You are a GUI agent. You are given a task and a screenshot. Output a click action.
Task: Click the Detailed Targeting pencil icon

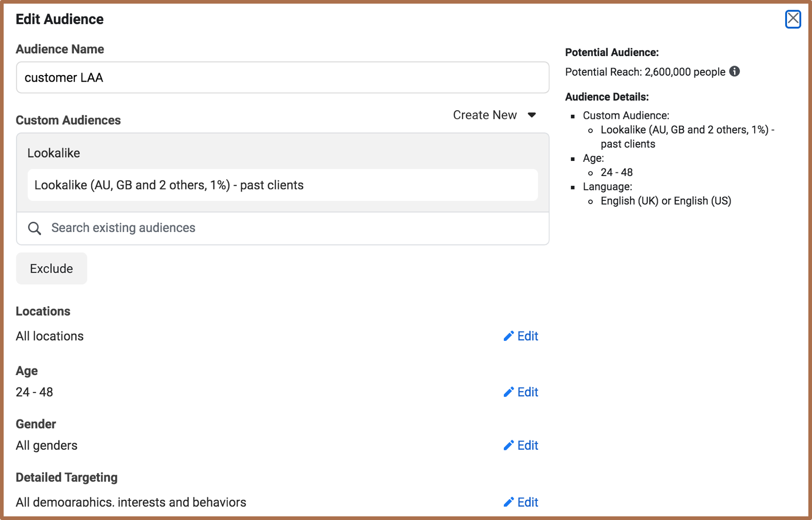(508, 502)
